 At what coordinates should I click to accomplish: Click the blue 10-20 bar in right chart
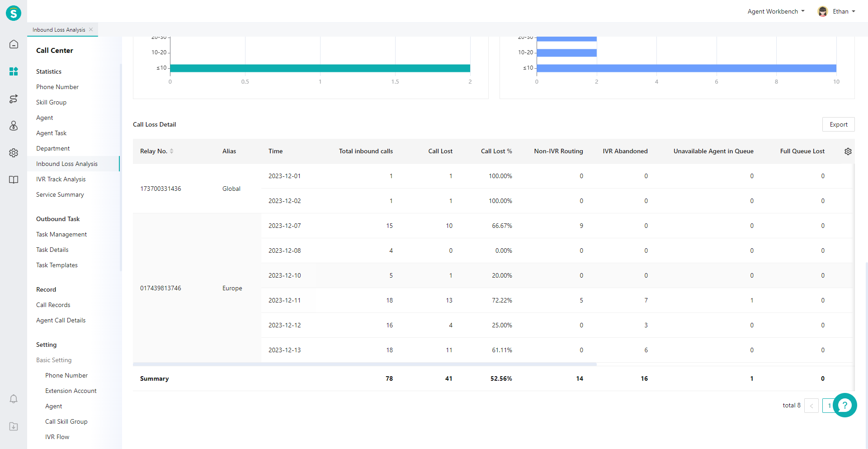[x=566, y=53]
